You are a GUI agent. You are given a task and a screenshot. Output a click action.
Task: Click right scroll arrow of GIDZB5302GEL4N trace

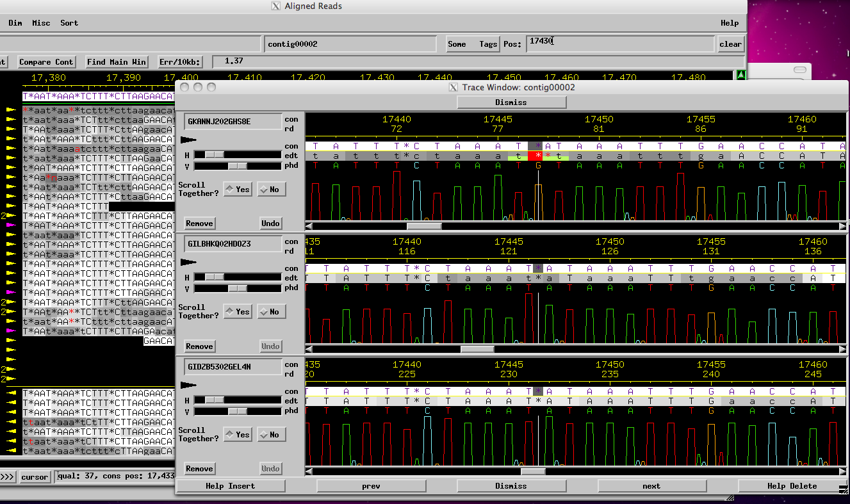(x=842, y=471)
